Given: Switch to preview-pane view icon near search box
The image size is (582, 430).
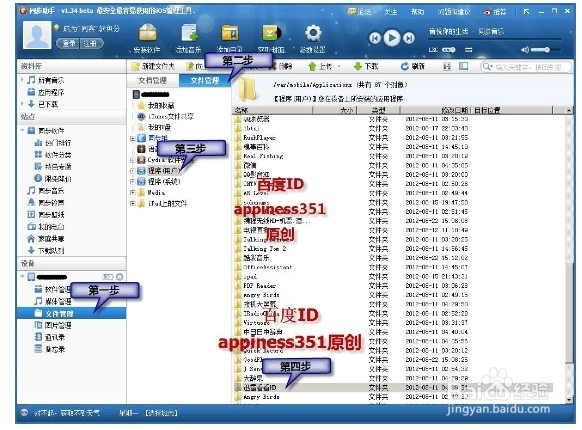Looking at the screenshot, I should [x=463, y=66].
